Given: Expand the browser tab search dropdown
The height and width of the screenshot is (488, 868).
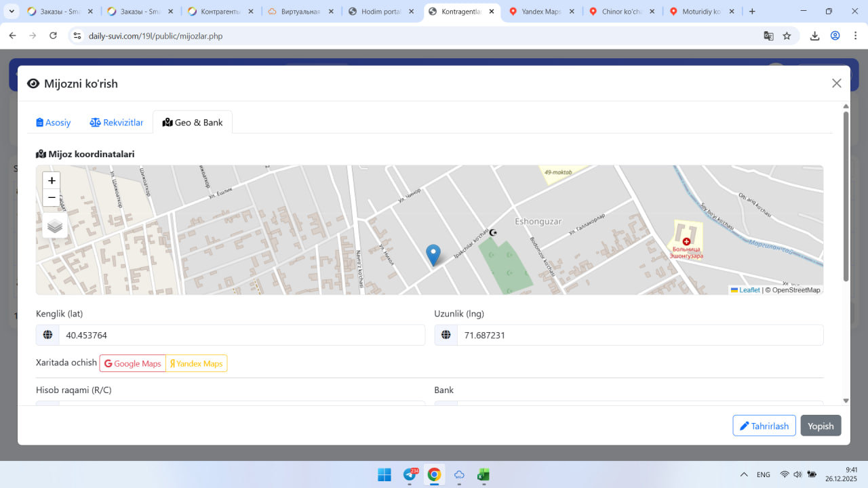Looking at the screenshot, I should click(12, 12).
